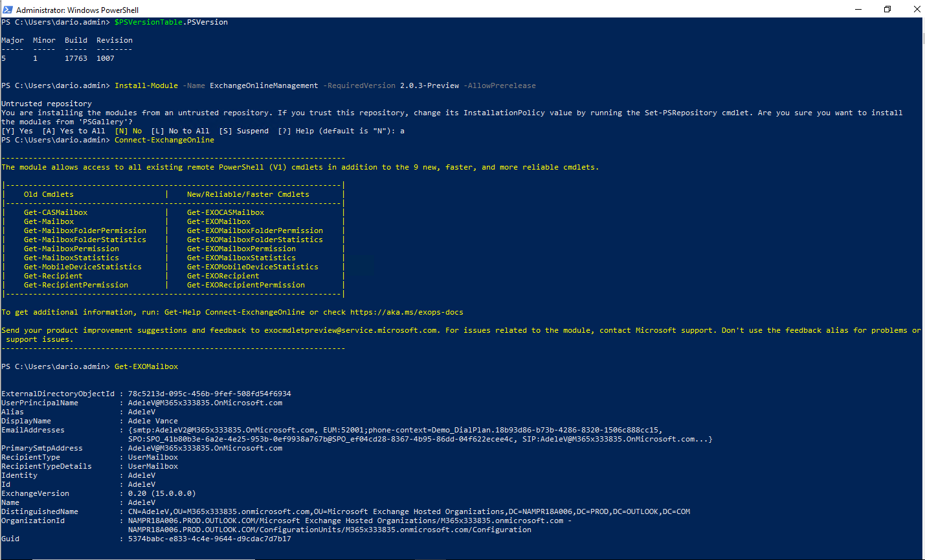Click the OrganizationId label
The width and height of the screenshot is (925, 560).
(x=33, y=521)
